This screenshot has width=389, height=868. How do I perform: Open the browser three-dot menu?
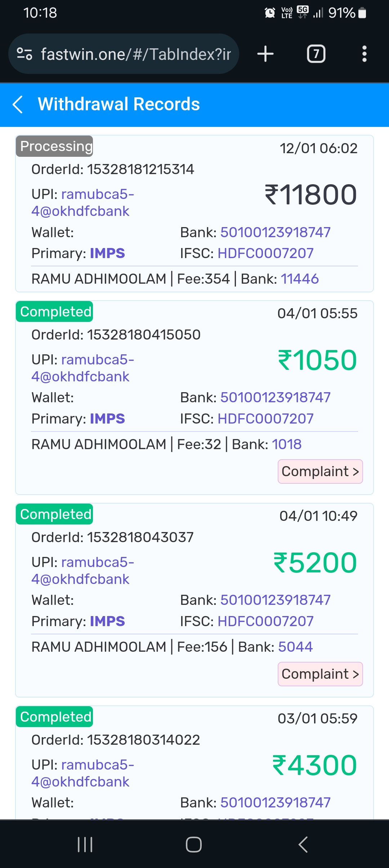[364, 54]
